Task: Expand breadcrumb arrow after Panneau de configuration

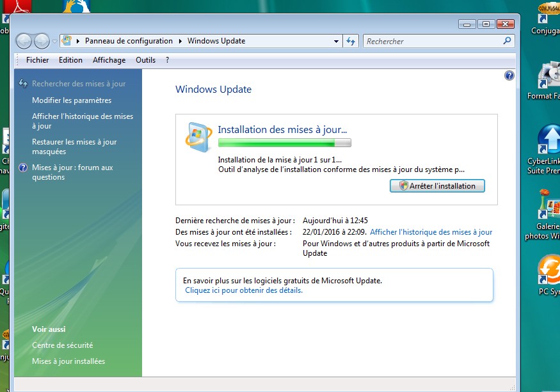Action: coord(180,41)
